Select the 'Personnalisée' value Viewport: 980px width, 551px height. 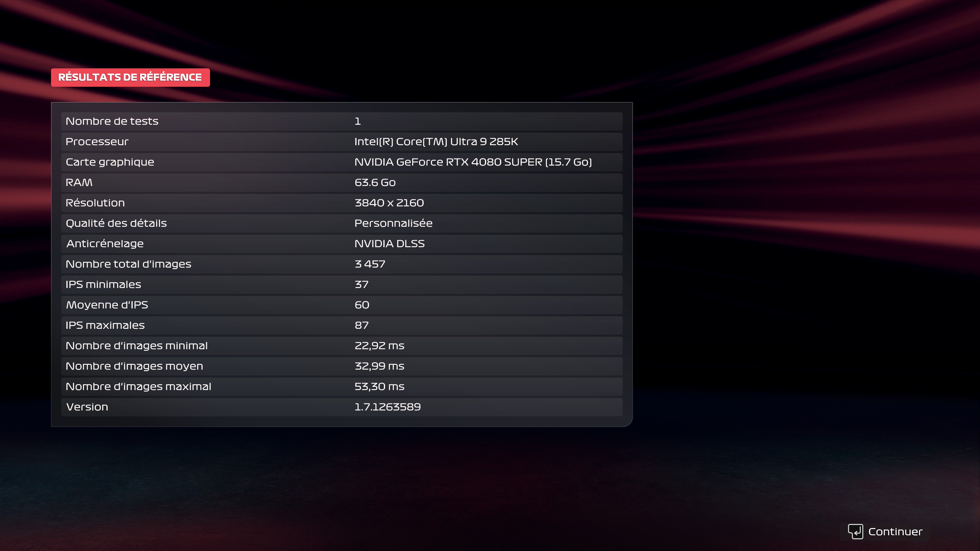click(x=393, y=223)
